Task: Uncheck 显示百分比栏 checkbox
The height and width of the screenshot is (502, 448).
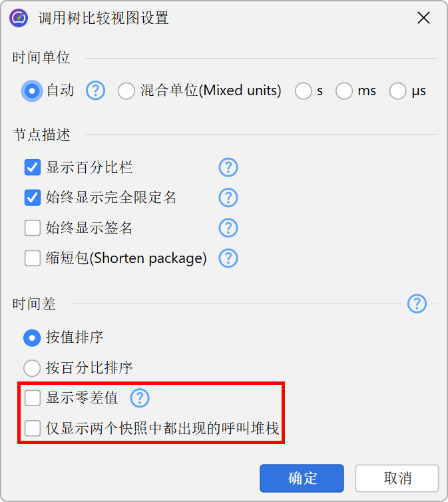Action: pyautogui.click(x=33, y=167)
